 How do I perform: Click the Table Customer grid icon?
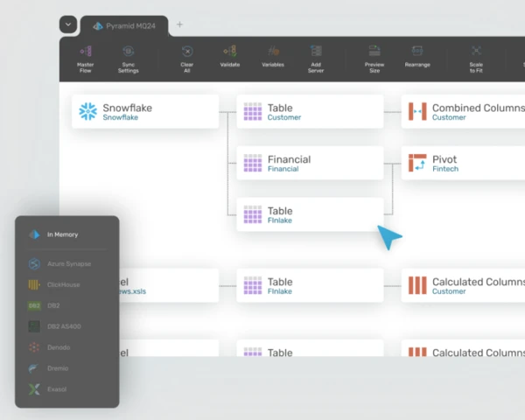[253, 111]
